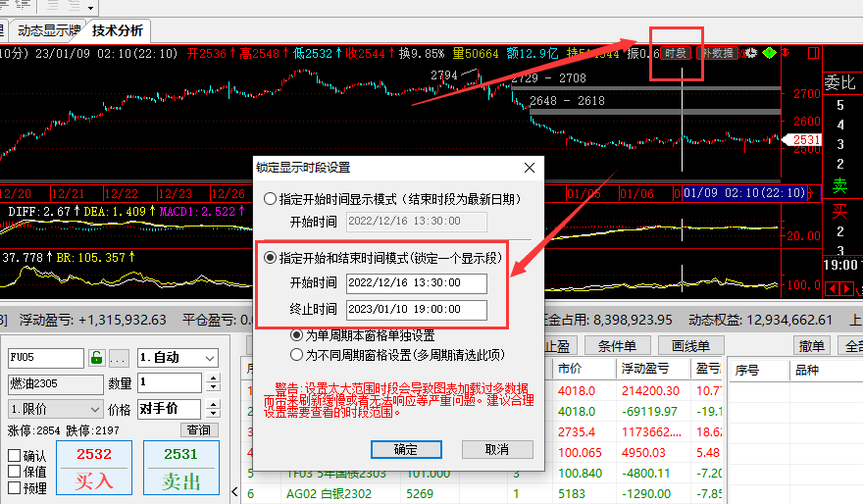Click the 数量 quantity input field
863x504 pixels.
tap(170, 382)
